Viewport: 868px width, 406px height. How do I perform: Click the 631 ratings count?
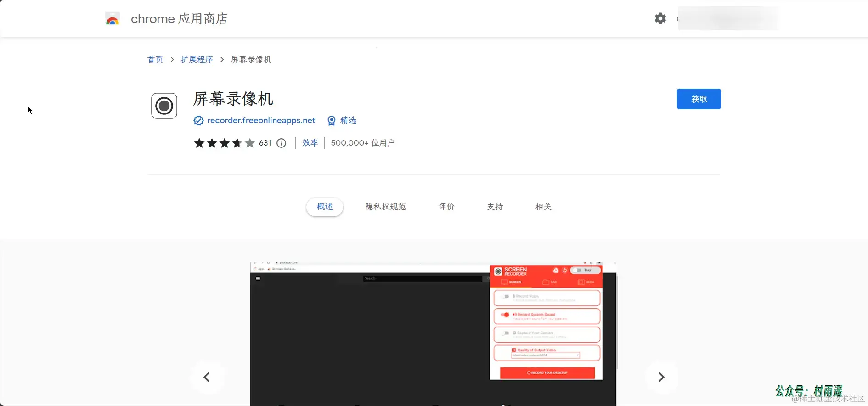(265, 143)
